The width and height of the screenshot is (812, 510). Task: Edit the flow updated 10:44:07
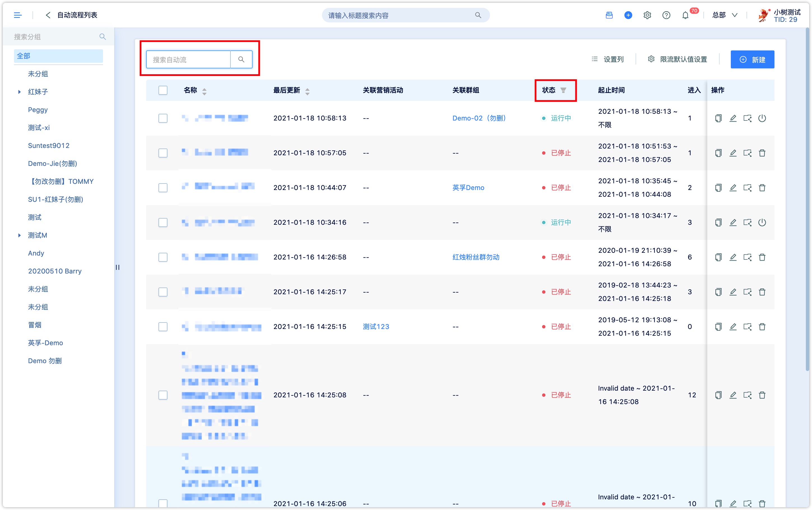coord(733,187)
